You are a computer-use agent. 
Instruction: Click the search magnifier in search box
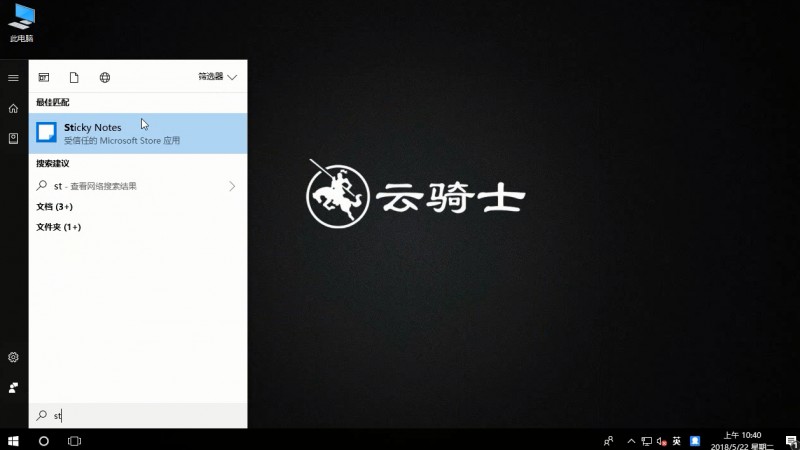(42, 415)
